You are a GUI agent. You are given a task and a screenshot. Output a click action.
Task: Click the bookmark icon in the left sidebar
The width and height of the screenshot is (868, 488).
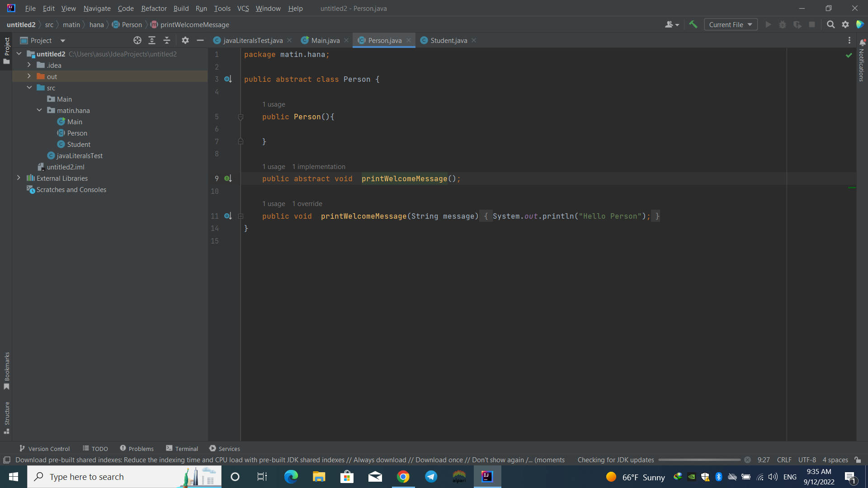7,387
